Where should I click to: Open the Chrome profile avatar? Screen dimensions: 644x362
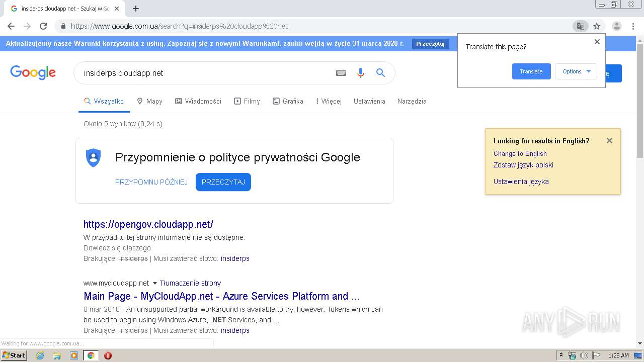click(x=617, y=26)
